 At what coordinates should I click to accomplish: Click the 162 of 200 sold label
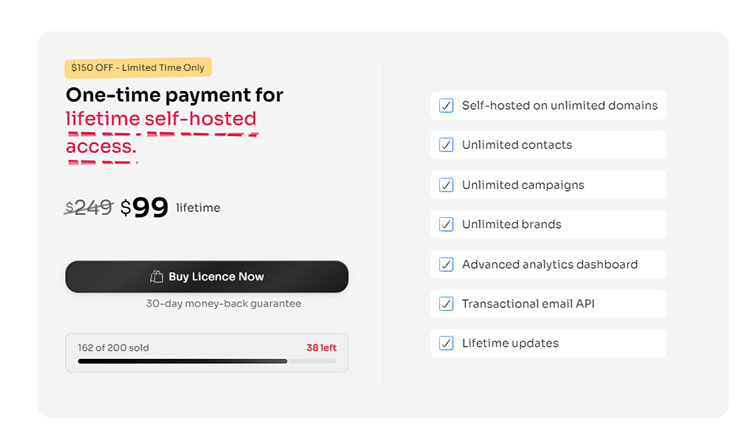113,348
